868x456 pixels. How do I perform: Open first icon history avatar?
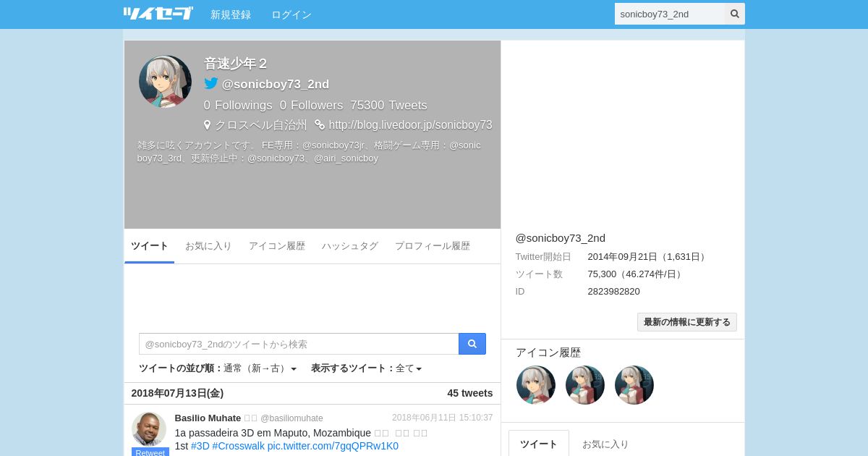536,385
